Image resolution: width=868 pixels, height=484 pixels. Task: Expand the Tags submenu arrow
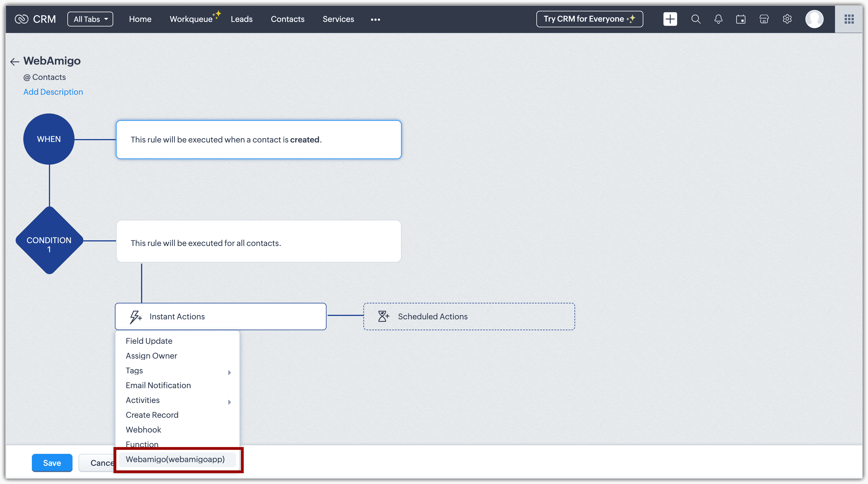pos(230,372)
